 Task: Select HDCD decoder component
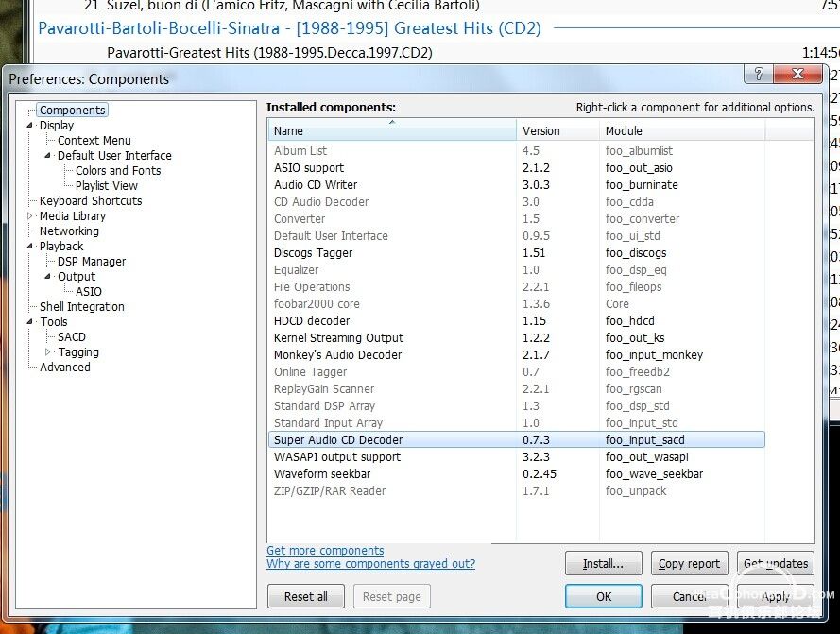point(517,321)
